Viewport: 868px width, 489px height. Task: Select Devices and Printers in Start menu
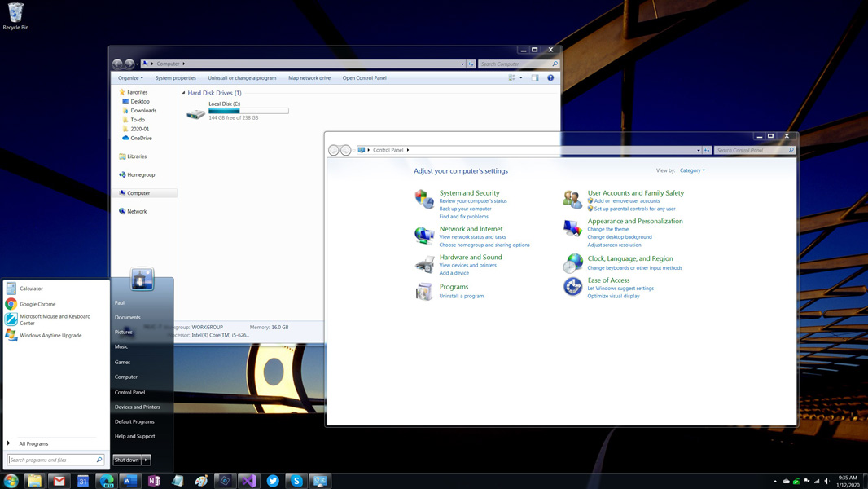(x=137, y=407)
